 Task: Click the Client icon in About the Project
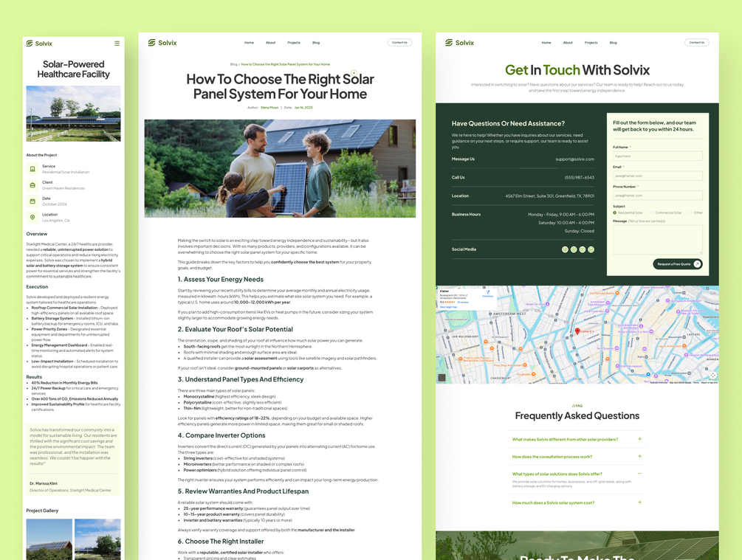[x=32, y=185]
